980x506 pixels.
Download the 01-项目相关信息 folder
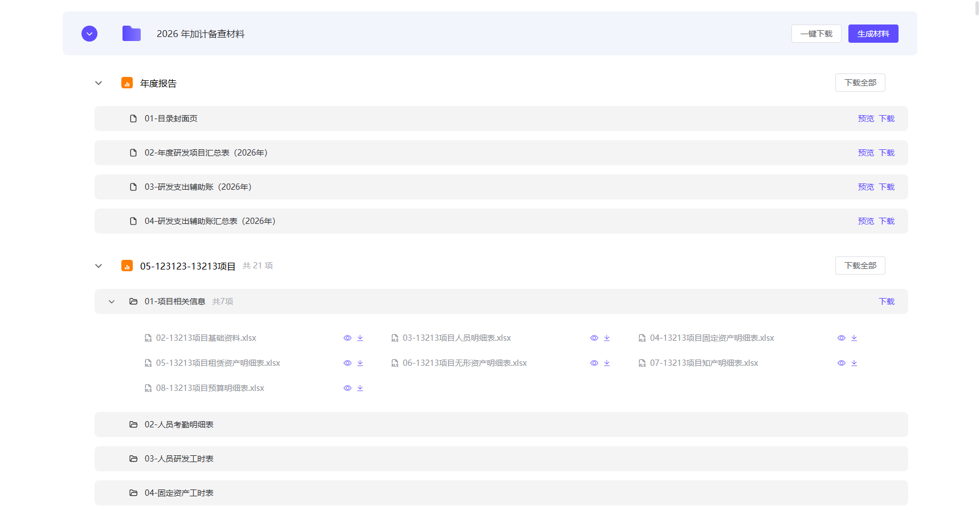887,301
